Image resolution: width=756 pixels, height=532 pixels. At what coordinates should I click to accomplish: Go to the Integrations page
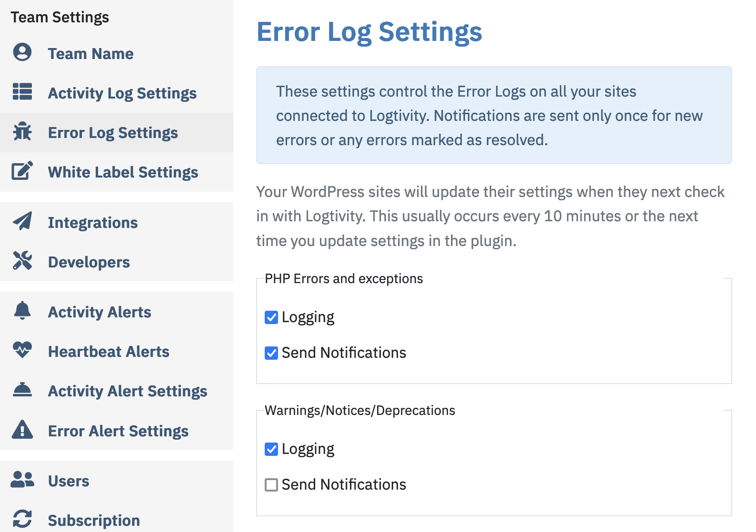(x=93, y=222)
